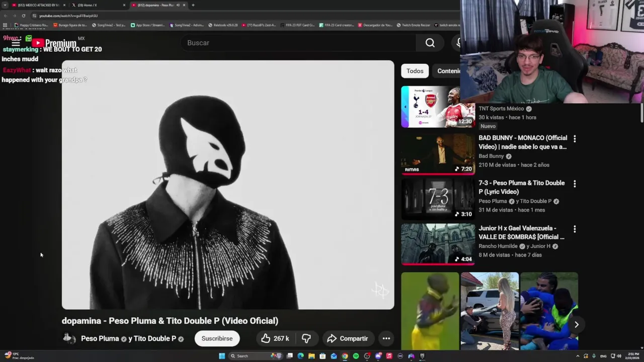Open Twitch Emote Resizer bookmark
Screen dimensions: 644x362
(x=414, y=25)
